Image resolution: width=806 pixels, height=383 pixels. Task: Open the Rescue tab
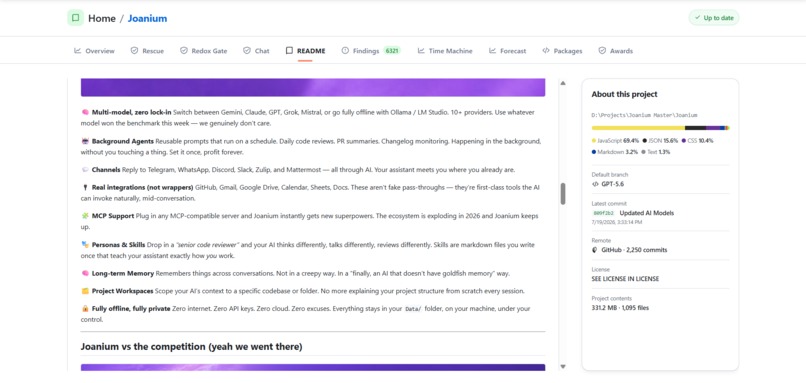pos(148,51)
